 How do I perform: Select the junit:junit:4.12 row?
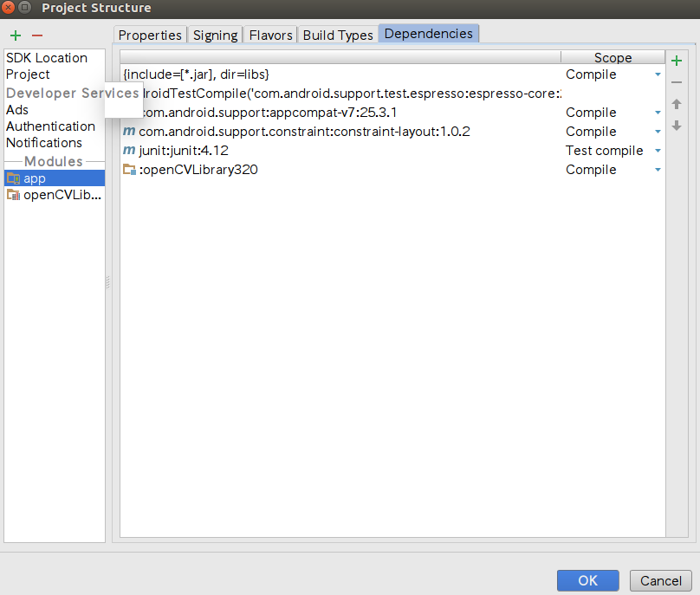click(x=392, y=151)
